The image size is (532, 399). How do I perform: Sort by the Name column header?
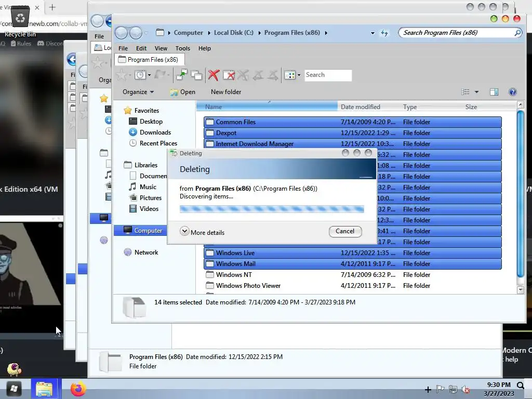(x=267, y=107)
